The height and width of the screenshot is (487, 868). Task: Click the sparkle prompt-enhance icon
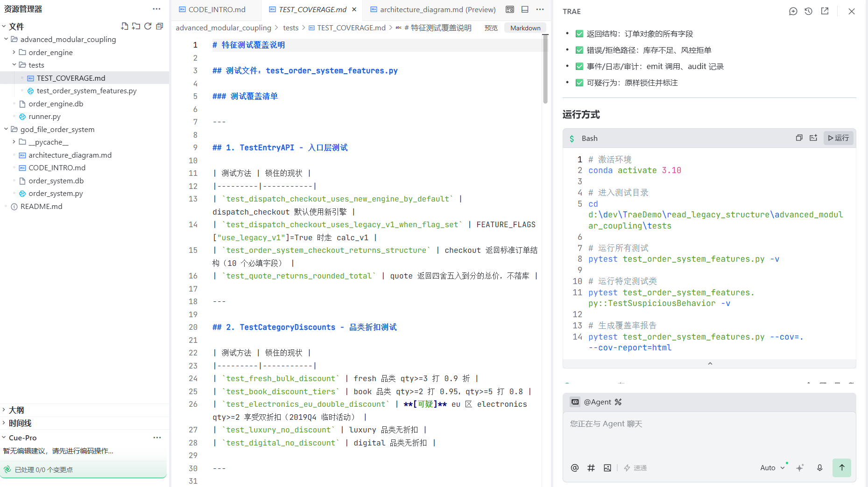[800, 468]
